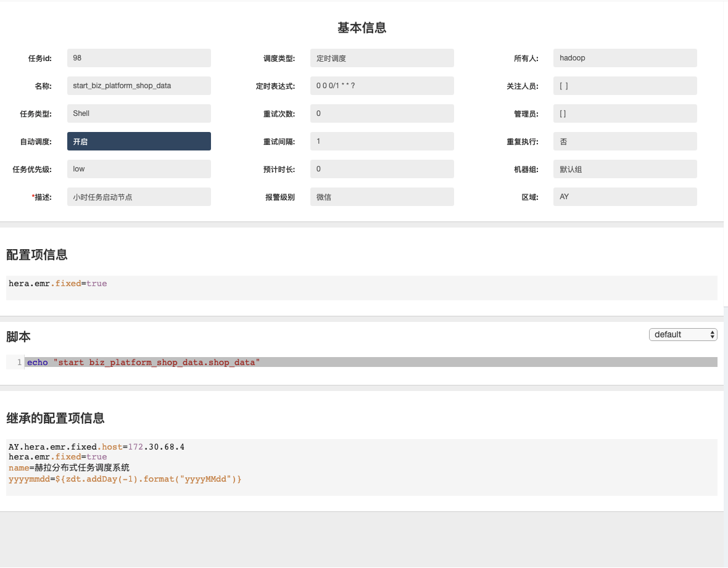The height and width of the screenshot is (568, 728).
Task: Click the AY.hera.emr.fixed.host=172.30.68.4 line
Action: (97, 447)
